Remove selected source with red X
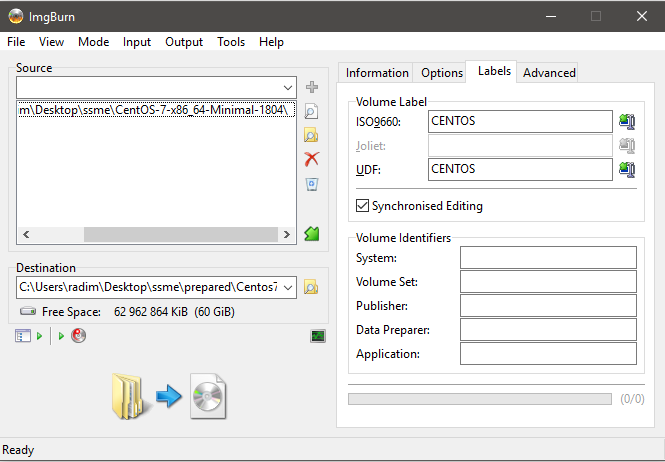This screenshot has width=665, height=462. tap(311, 159)
